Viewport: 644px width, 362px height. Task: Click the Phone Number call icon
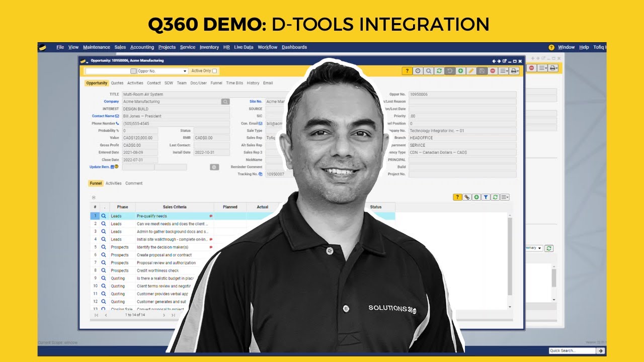tap(118, 123)
